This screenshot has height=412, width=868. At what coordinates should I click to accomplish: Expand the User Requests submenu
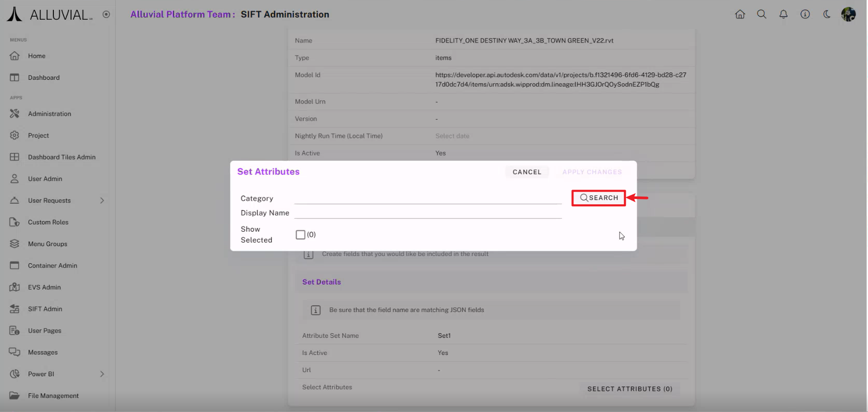[x=102, y=201]
